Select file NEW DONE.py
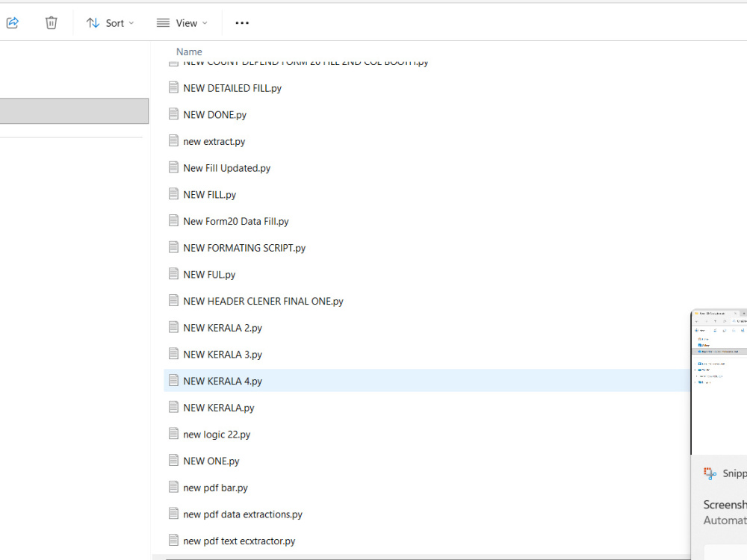The height and width of the screenshot is (560, 747). 215,115
